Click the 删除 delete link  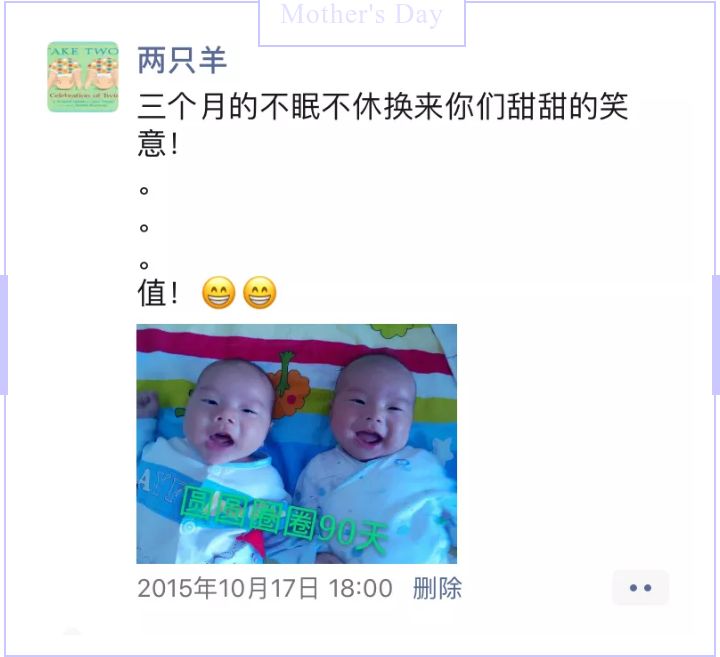[437, 588]
